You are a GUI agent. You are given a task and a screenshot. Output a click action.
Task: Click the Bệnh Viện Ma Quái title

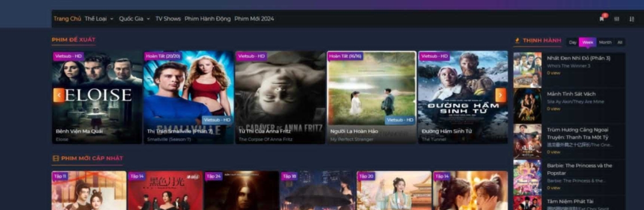point(79,131)
